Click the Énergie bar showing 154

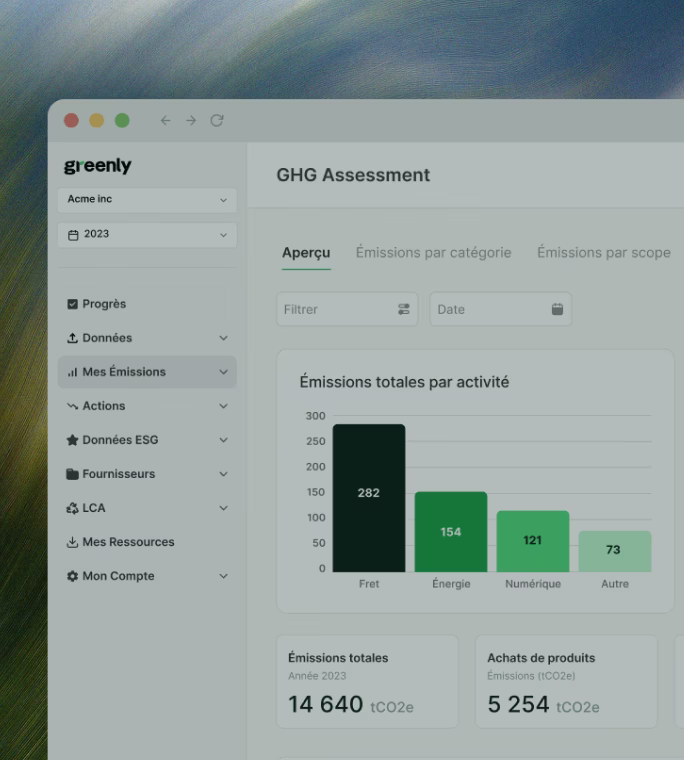[451, 532]
